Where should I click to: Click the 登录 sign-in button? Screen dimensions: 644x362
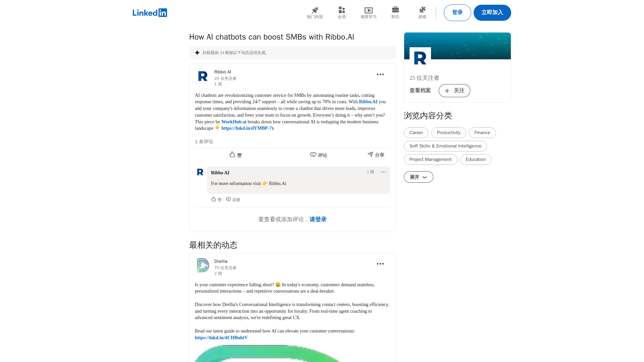tap(457, 13)
